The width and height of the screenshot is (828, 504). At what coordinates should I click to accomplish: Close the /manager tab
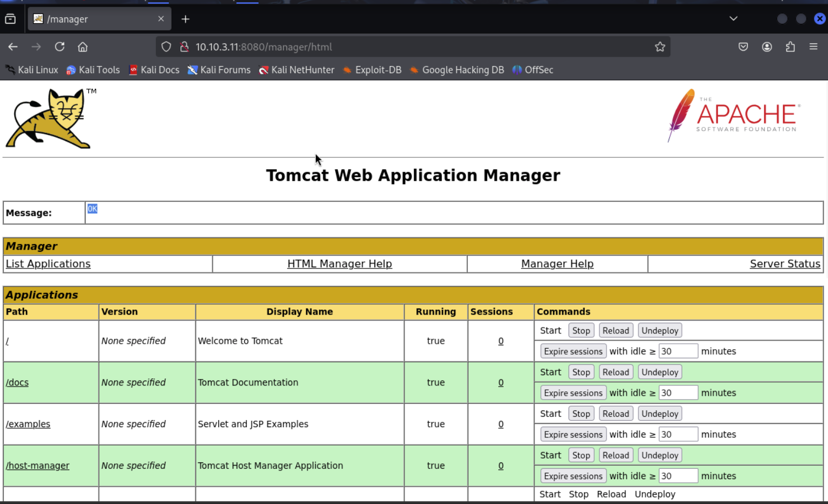pos(161,19)
